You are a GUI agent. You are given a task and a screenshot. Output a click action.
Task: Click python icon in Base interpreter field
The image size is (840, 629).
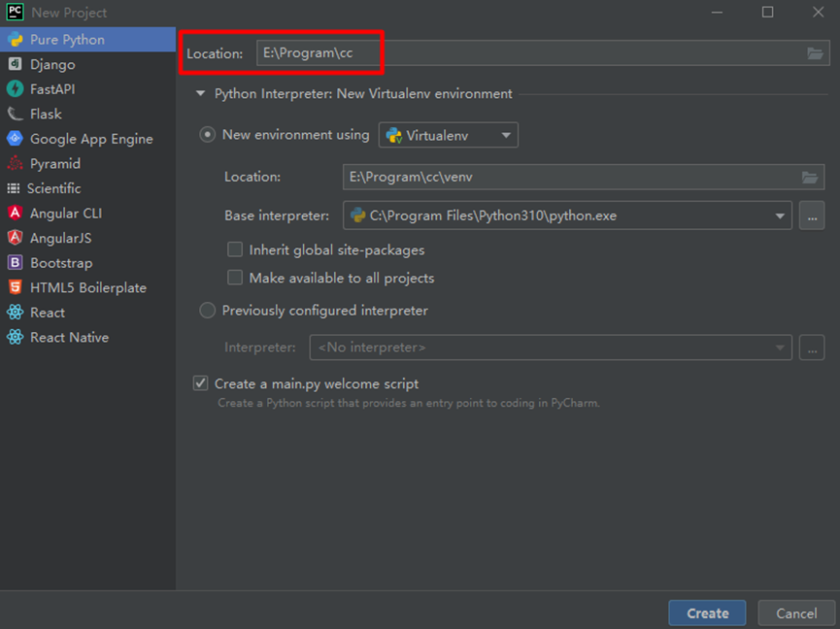pyautogui.click(x=358, y=215)
